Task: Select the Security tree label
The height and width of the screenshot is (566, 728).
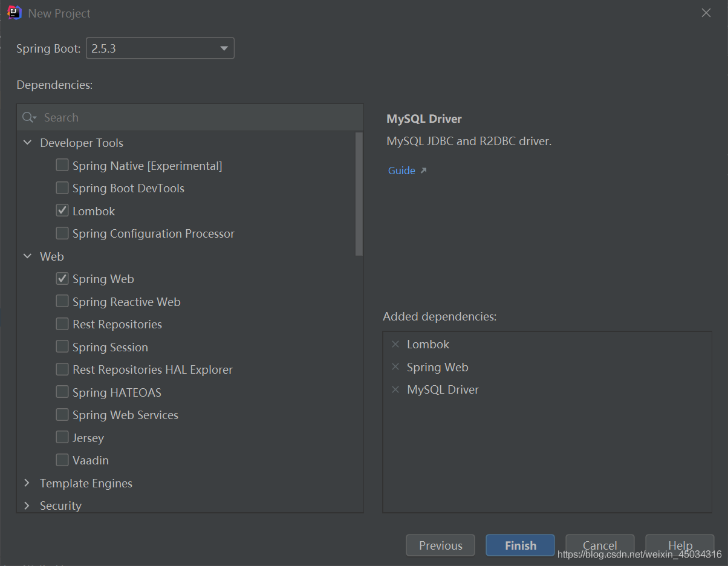Action: point(60,506)
